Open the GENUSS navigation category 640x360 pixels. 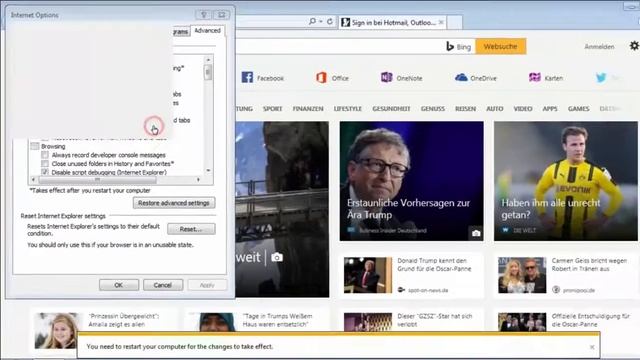click(x=433, y=109)
